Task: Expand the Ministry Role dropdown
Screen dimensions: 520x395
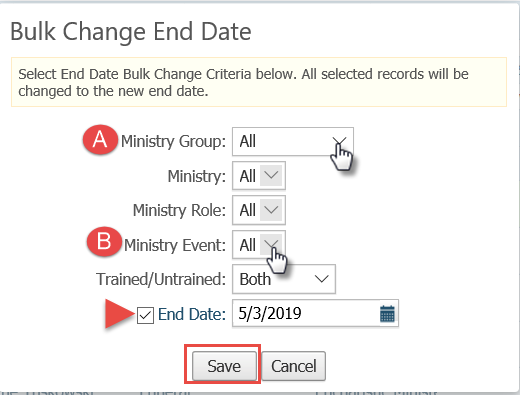Action: click(259, 210)
